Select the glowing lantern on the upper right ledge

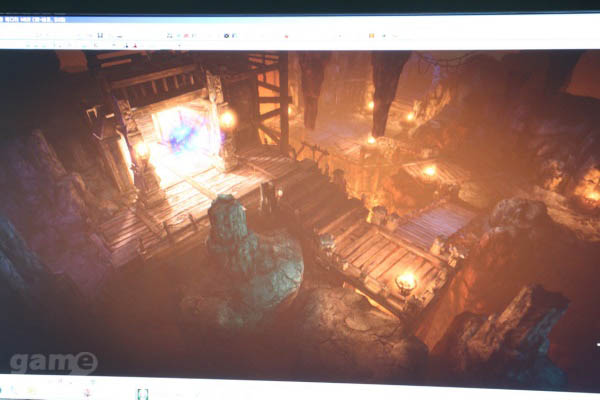click(430, 170)
